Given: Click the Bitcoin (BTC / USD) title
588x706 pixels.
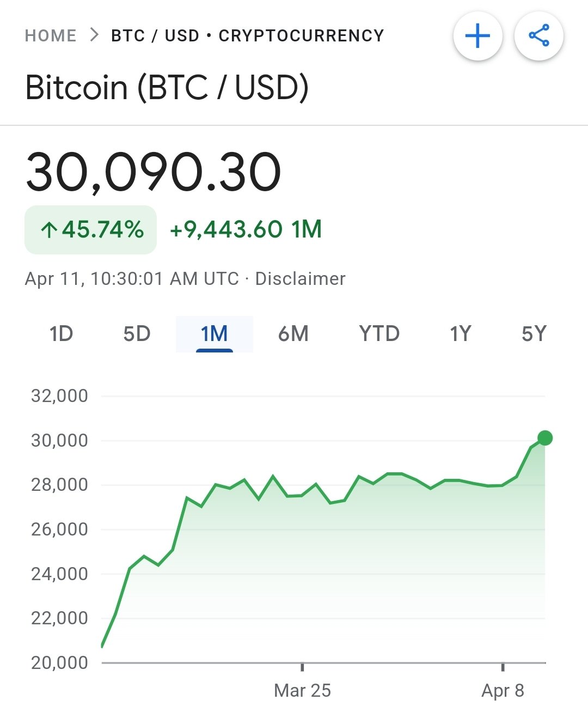Looking at the screenshot, I should point(167,88).
